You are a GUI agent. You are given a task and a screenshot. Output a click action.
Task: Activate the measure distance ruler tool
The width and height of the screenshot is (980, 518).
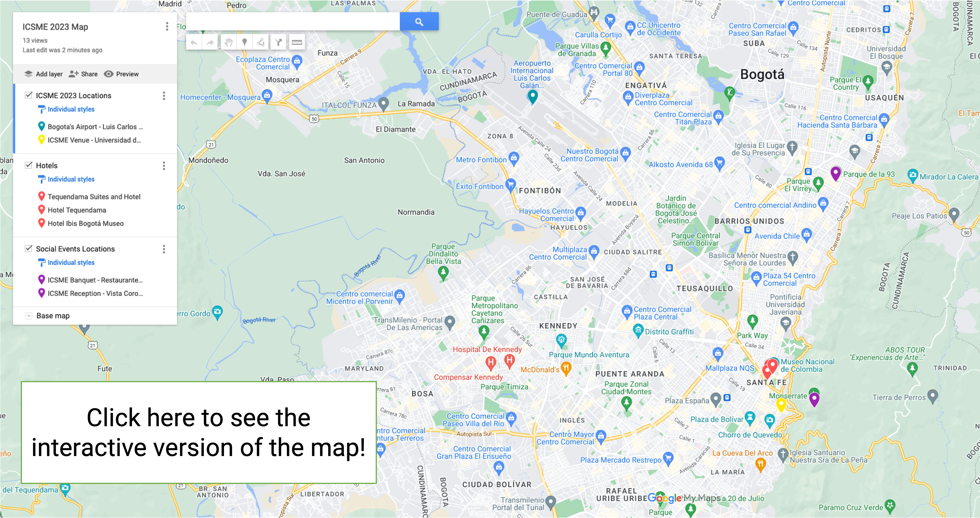point(297,43)
